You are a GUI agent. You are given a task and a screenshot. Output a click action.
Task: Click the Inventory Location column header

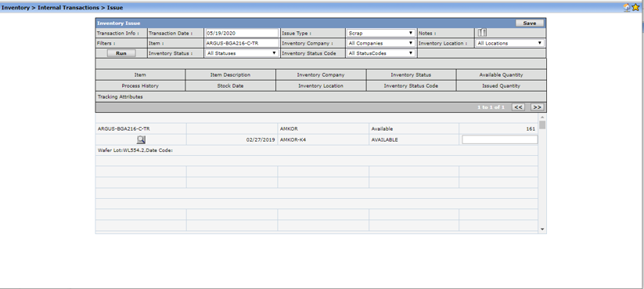coord(320,86)
